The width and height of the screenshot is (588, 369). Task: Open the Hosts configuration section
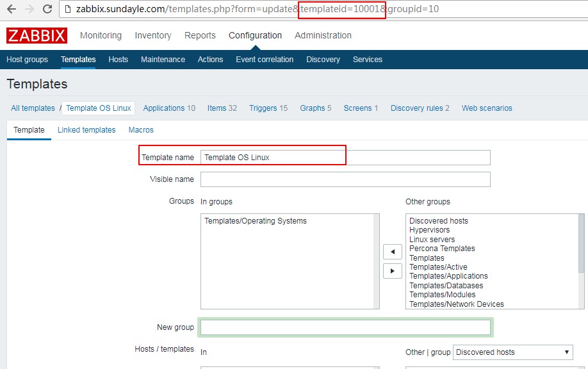(x=118, y=59)
